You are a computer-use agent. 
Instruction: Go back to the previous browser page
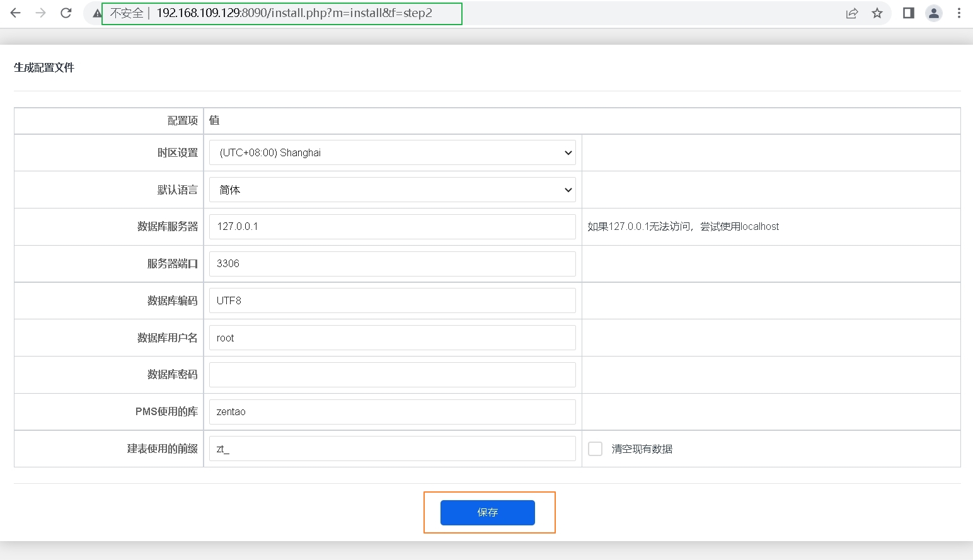click(16, 13)
